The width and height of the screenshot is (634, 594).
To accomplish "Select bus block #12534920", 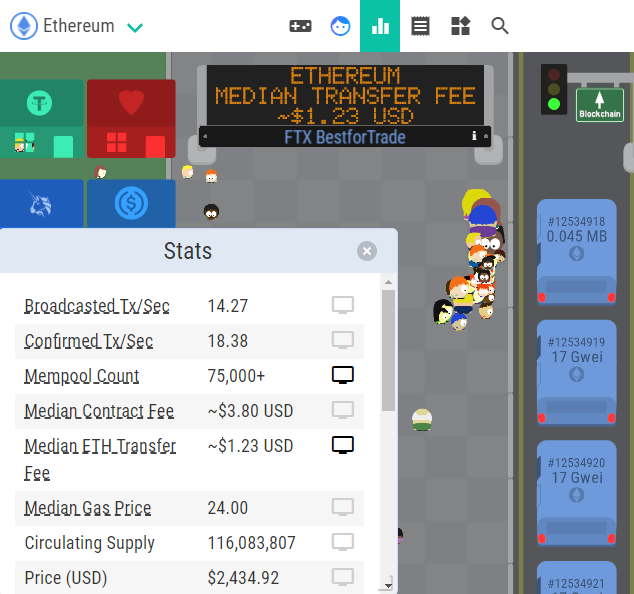I will (x=577, y=493).
